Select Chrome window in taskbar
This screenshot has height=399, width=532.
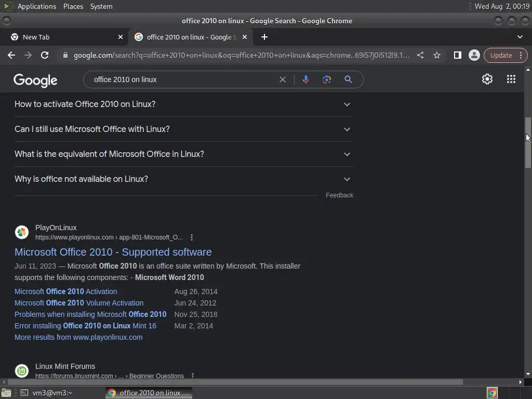(149, 393)
